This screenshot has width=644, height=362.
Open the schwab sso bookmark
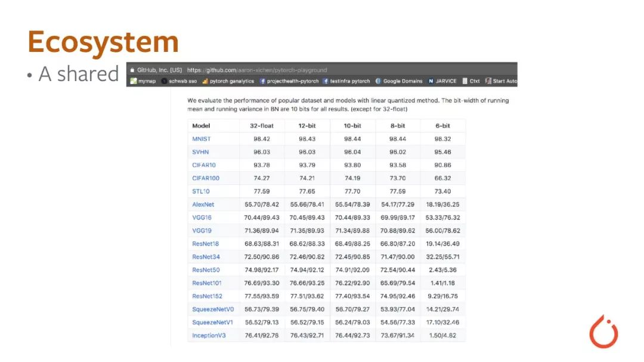click(x=179, y=81)
